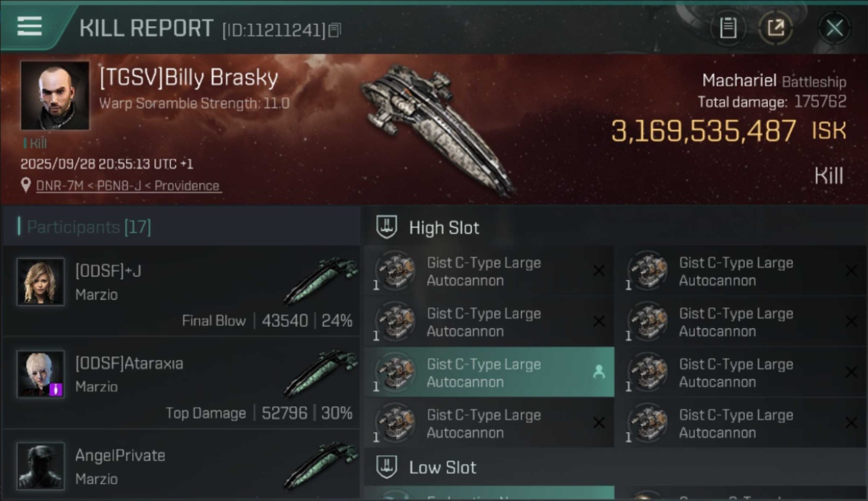Tap the location pin icon beside DNR-7M

[x=26, y=185]
